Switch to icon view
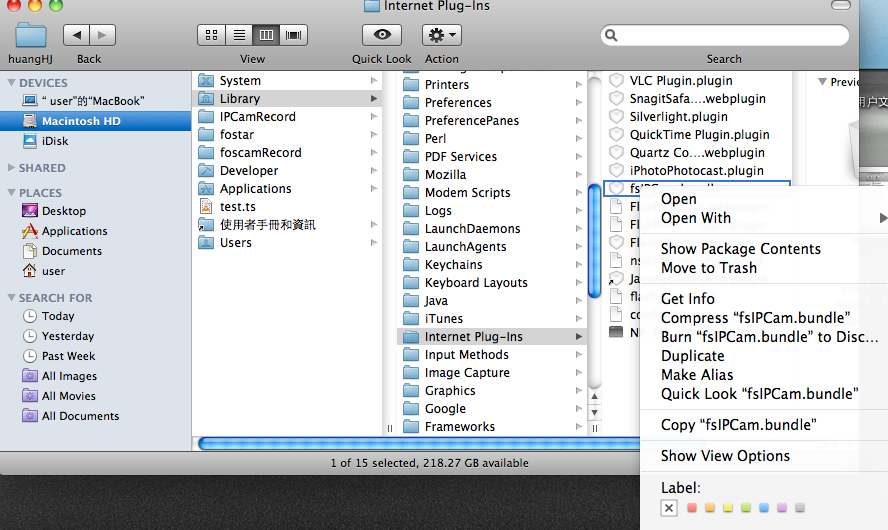The width and height of the screenshot is (888, 530). point(211,35)
